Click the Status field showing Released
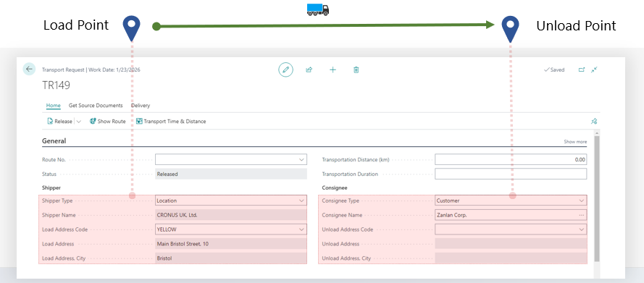Image resolution: width=644 pixels, height=283 pixels. 231,174
